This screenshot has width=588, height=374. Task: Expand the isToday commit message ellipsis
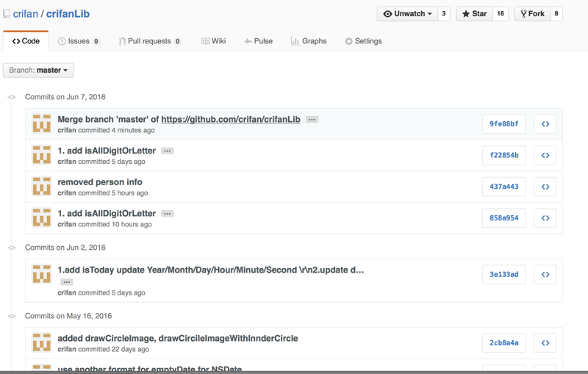tap(66, 281)
